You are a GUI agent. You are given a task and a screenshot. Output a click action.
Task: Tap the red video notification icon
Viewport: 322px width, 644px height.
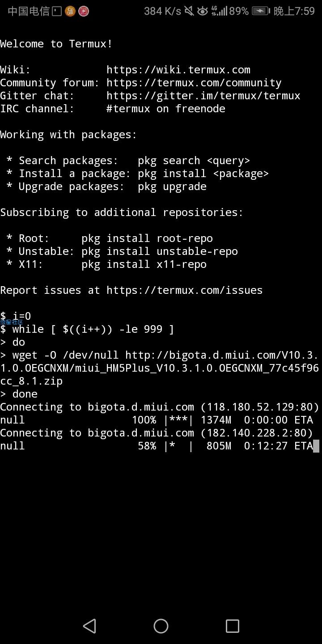click(84, 11)
